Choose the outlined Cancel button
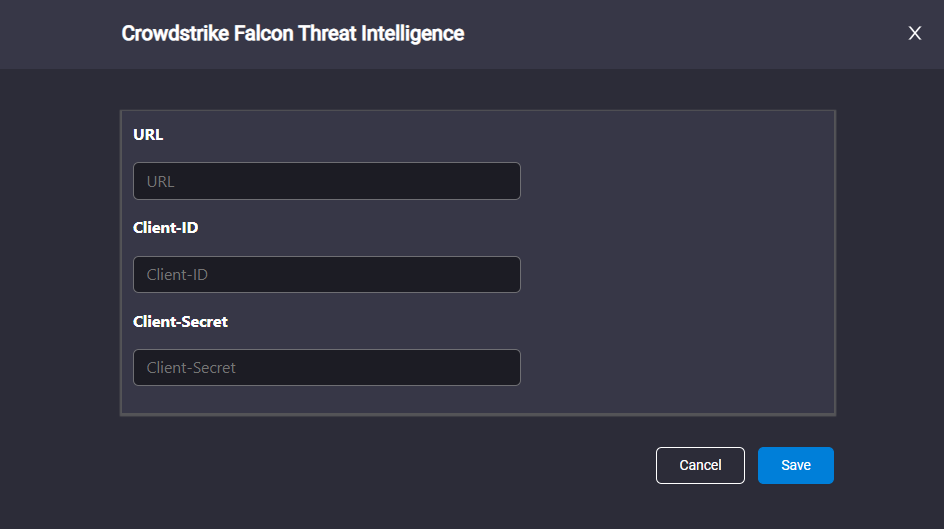The width and height of the screenshot is (944, 529). (700, 465)
